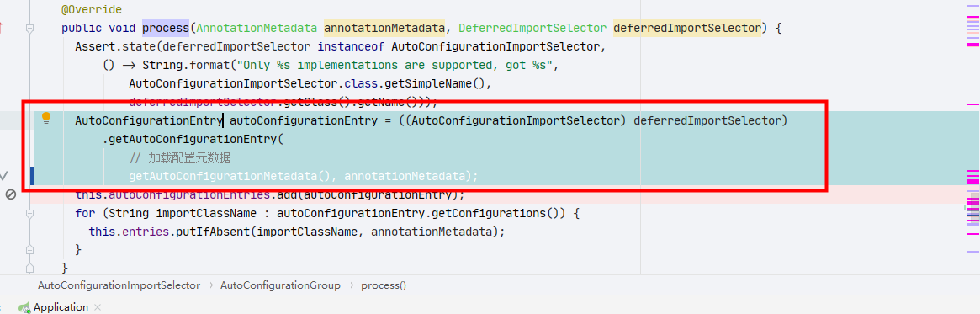The width and height of the screenshot is (980, 314).
Task: Toggle breakpoint on autoConfigurationEntries.add line
Action: click(10, 195)
